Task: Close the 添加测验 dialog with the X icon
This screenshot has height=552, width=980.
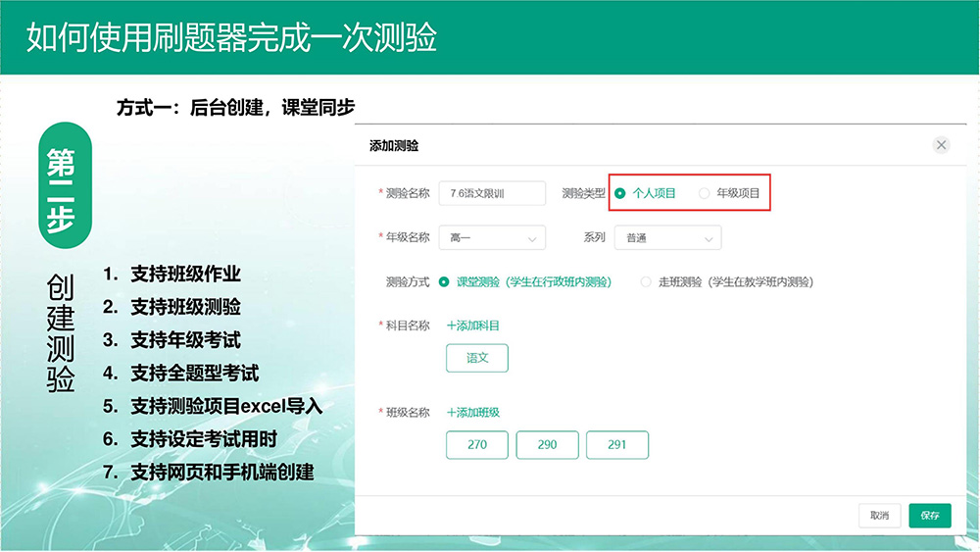Action: click(941, 145)
